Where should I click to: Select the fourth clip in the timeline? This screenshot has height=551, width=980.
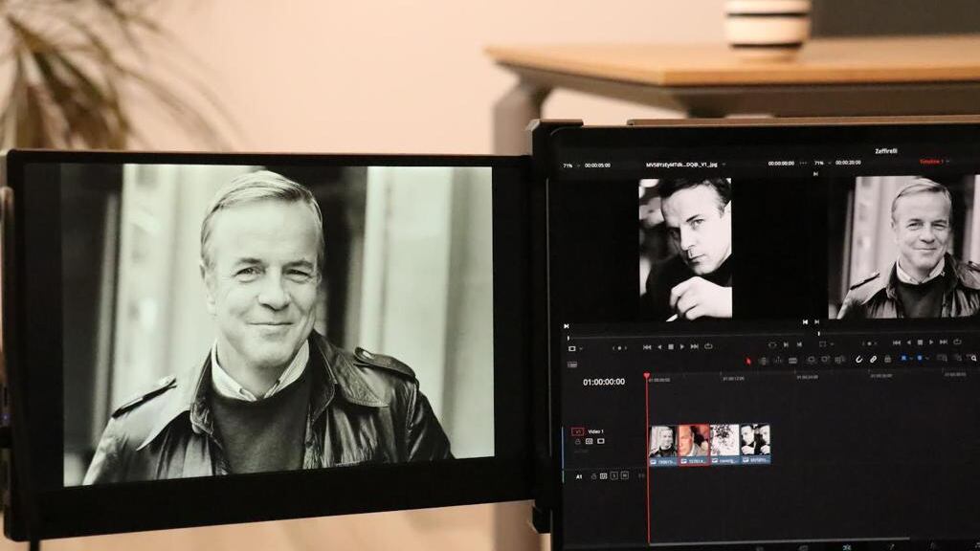pos(755,444)
